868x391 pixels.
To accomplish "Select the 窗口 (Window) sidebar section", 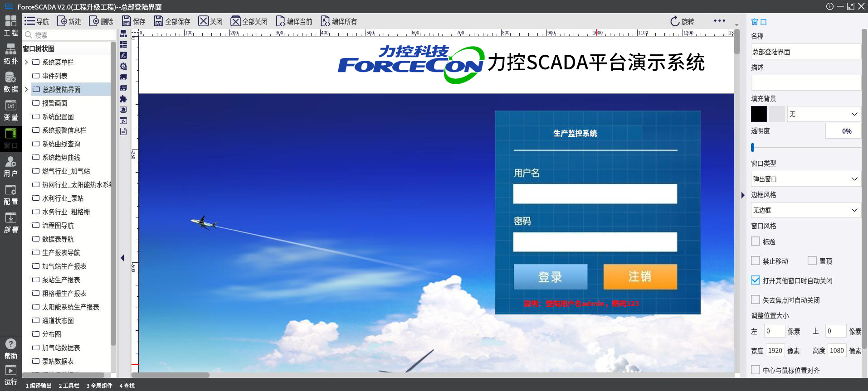I will 11,138.
